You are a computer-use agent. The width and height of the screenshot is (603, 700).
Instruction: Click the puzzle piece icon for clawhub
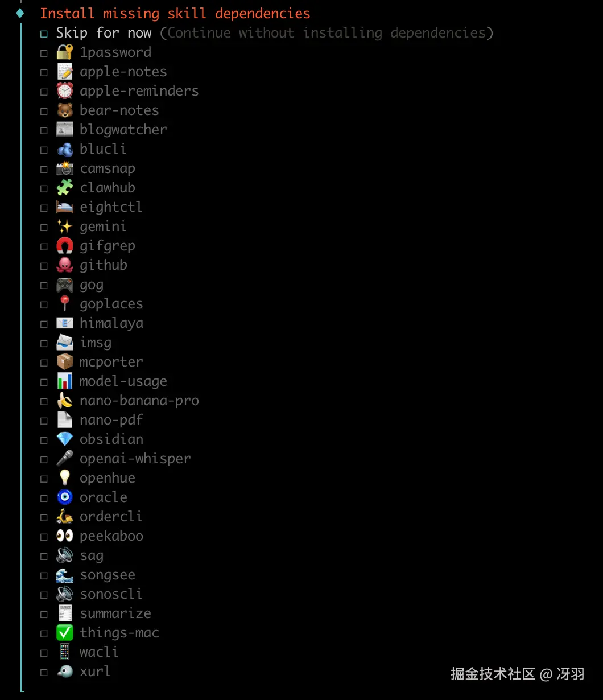[x=65, y=188]
